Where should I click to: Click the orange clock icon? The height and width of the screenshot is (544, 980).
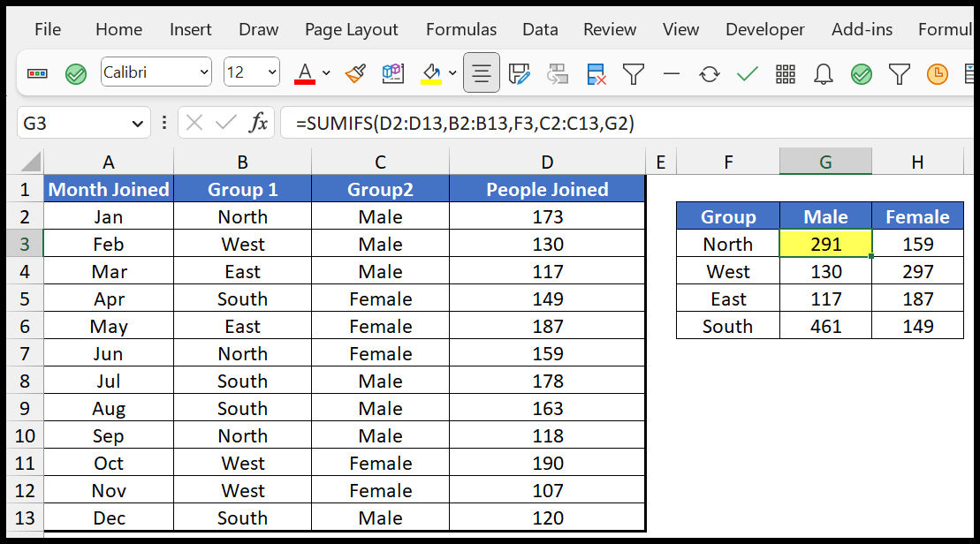click(938, 73)
